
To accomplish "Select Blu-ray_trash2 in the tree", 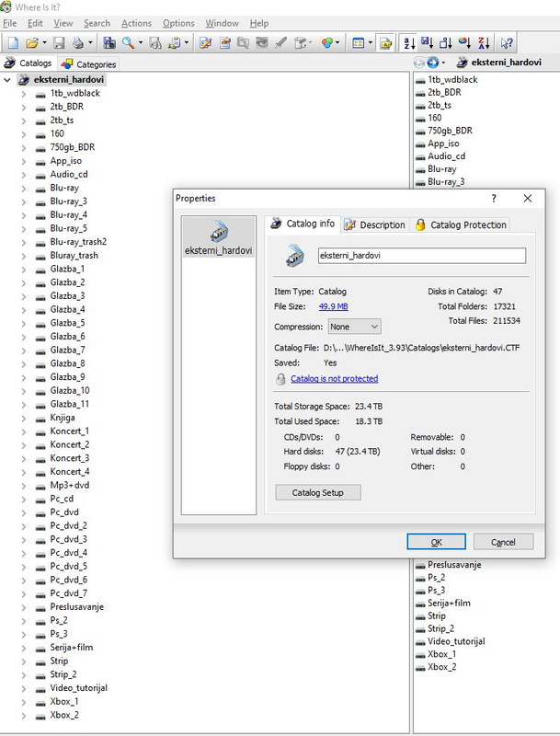I will [x=78, y=242].
